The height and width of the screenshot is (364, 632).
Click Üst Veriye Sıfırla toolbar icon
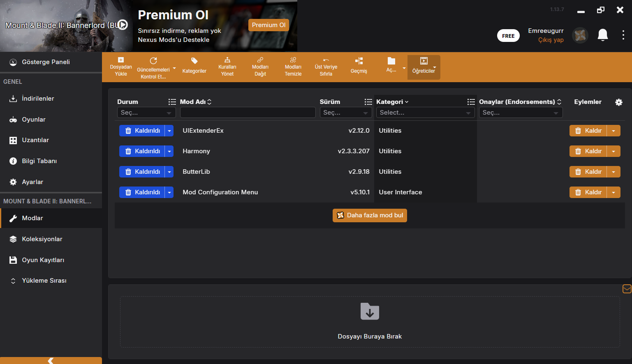click(x=326, y=60)
